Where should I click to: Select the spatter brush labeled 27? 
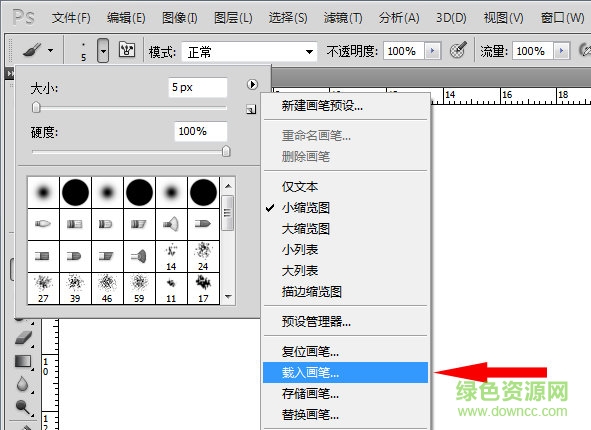43,289
